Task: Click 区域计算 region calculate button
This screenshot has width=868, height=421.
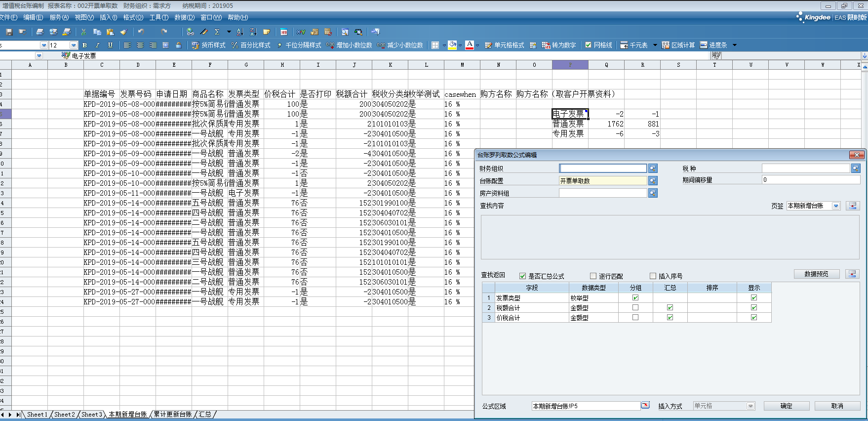Action: [678, 45]
